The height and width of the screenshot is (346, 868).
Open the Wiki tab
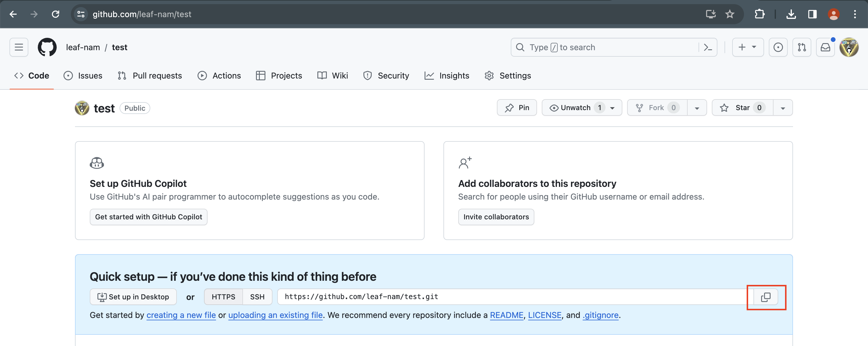[x=332, y=76]
